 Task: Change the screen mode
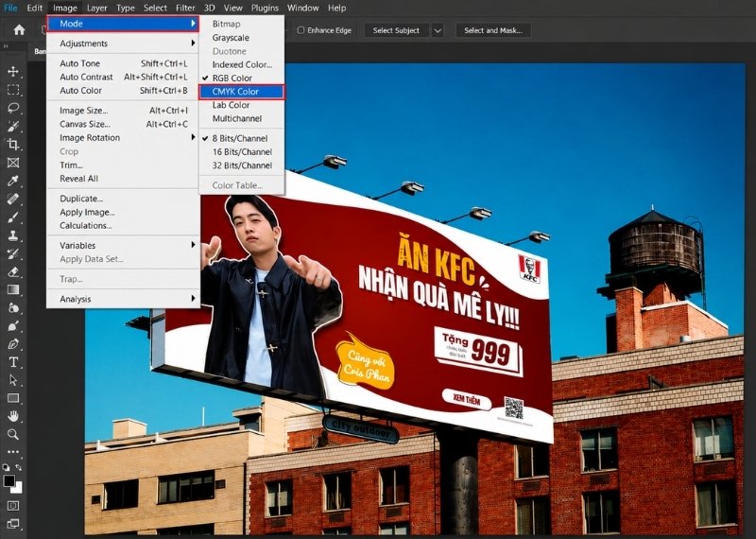(13, 524)
